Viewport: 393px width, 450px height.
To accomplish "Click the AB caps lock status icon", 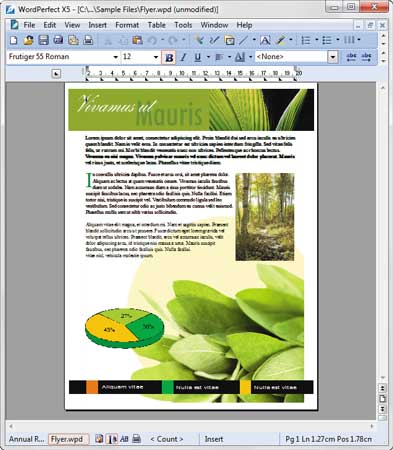I will [x=124, y=439].
